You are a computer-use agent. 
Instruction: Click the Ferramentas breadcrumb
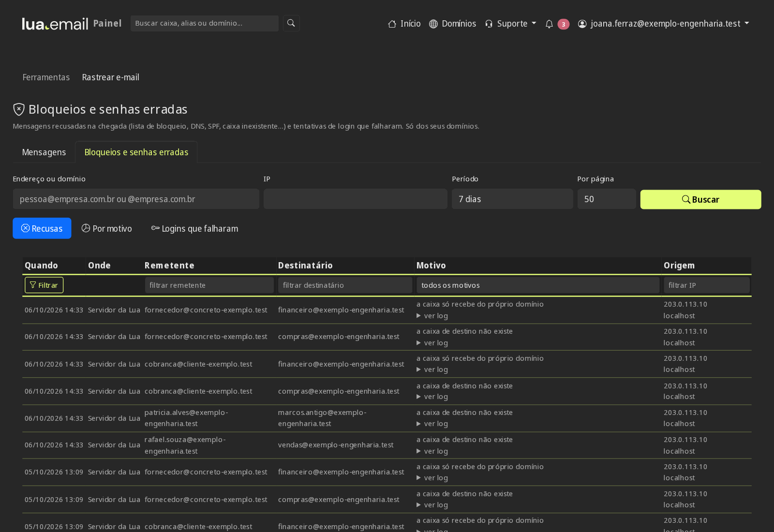coord(46,77)
